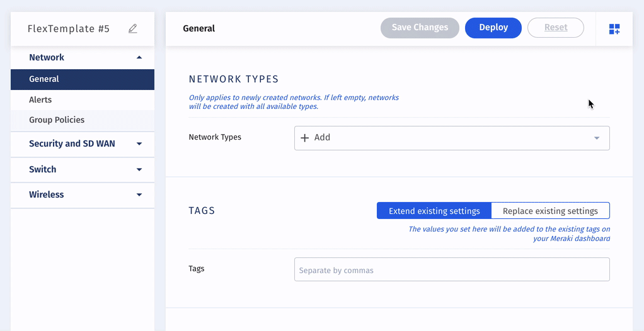Viewport: 644px width, 331px height.
Task: Click the FlexTemplate #5 title text
Action: (x=69, y=29)
